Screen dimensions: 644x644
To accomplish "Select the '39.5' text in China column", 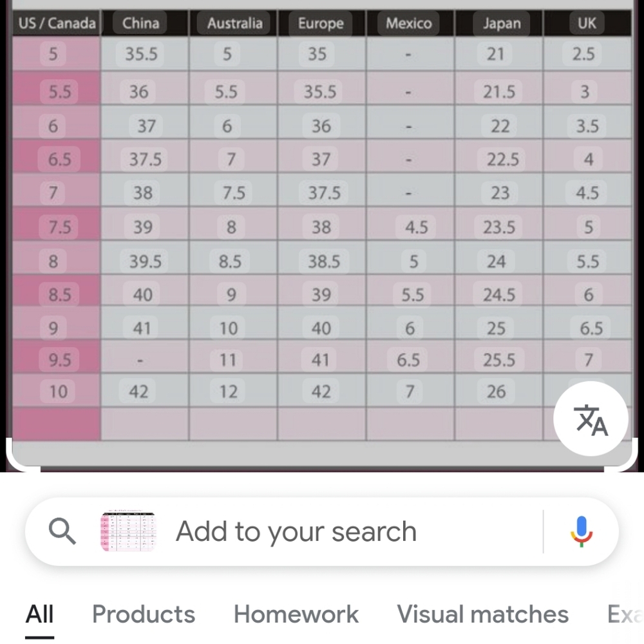I will (144, 261).
